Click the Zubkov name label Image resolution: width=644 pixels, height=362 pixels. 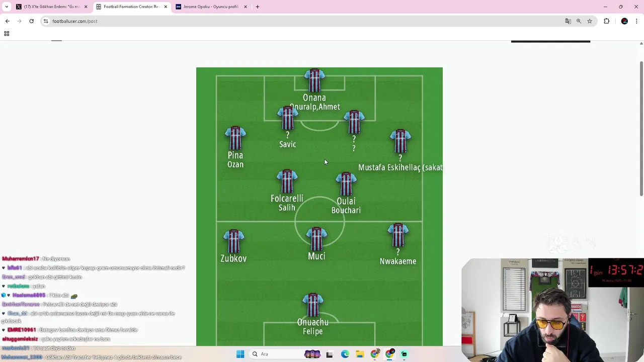(x=233, y=258)
